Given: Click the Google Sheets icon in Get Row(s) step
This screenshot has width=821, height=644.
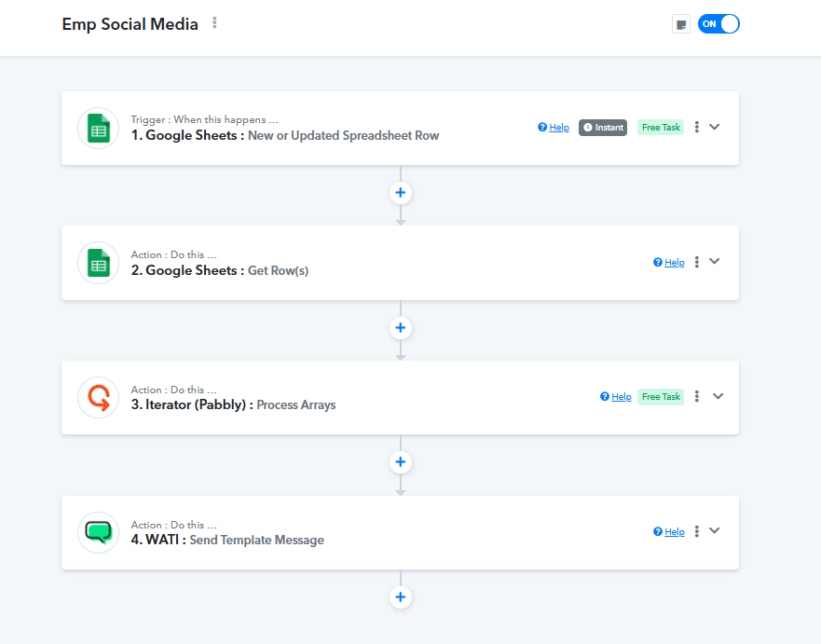Looking at the screenshot, I should pos(98,263).
